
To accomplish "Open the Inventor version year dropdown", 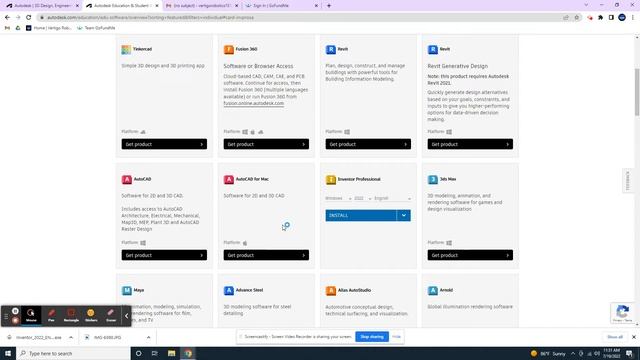I will click(x=363, y=198).
